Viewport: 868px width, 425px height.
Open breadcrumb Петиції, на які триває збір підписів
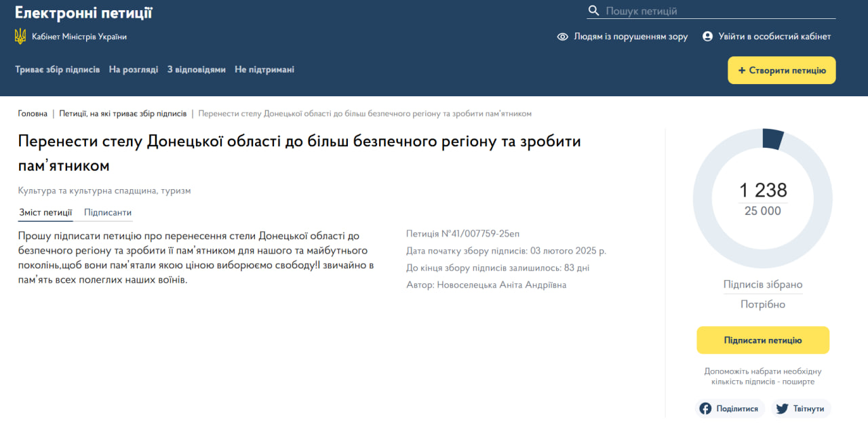pos(123,114)
